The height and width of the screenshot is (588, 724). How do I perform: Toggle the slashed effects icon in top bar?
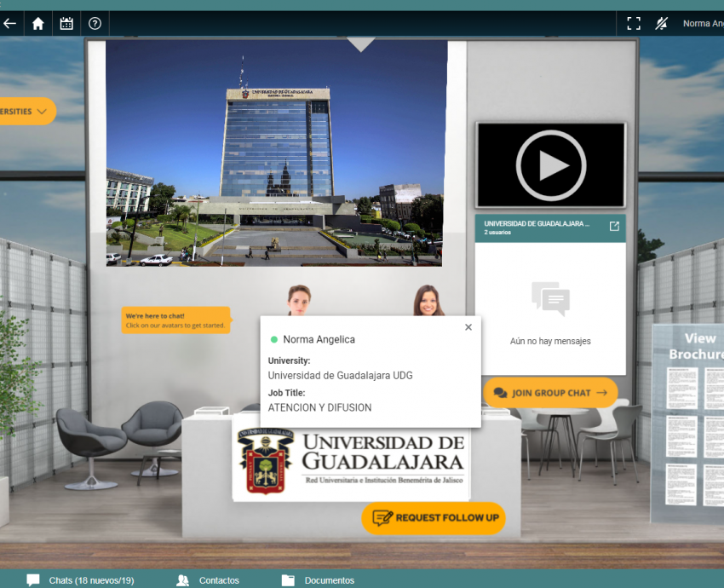[x=661, y=23]
